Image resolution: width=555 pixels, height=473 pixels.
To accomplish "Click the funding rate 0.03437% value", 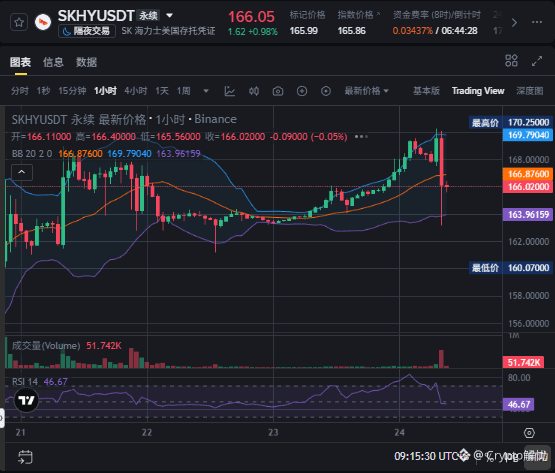I will tap(413, 31).
